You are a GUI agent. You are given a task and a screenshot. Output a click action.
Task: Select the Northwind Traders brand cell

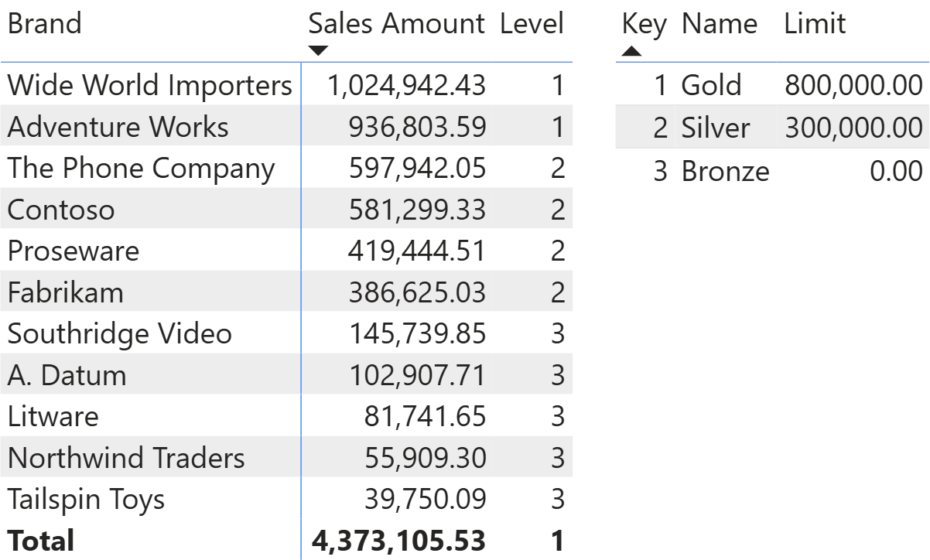pyautogui.click(x=125, y=458)
